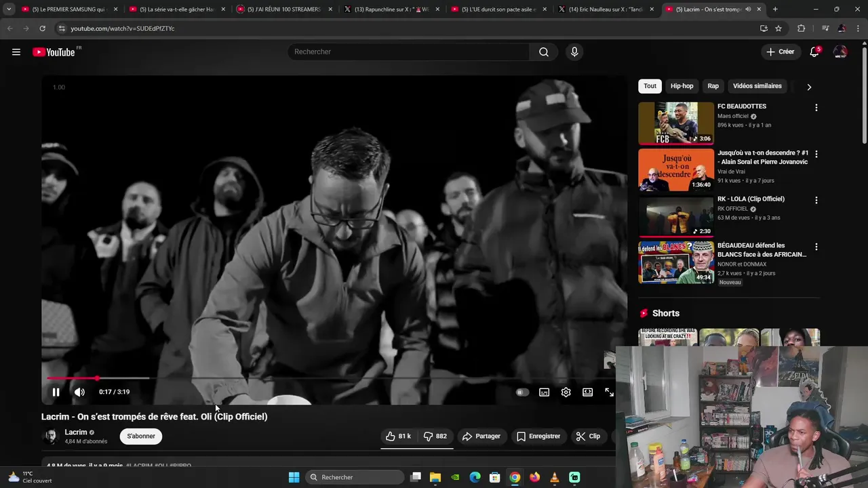Select the Tout filter chip

tap(650, 86)
